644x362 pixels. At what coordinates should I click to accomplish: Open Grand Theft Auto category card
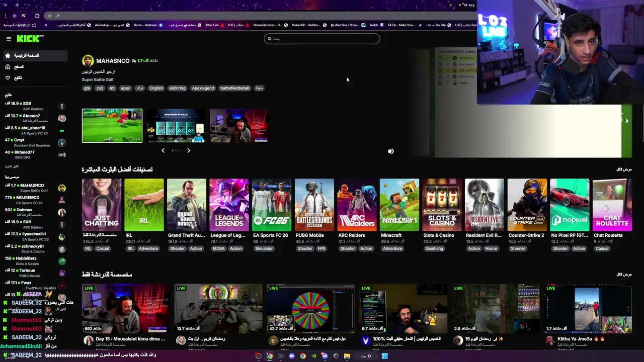click(x=187, y=205)
